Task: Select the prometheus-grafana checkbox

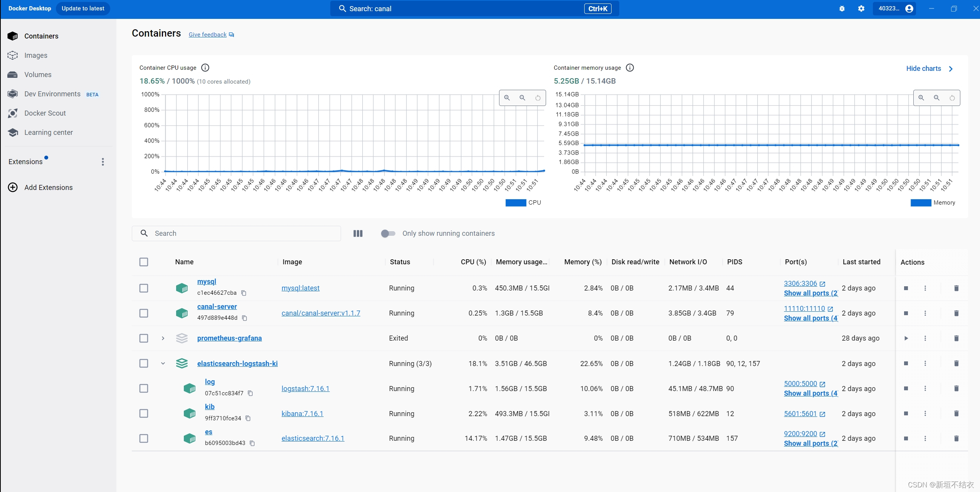Action: click(144, 338)
